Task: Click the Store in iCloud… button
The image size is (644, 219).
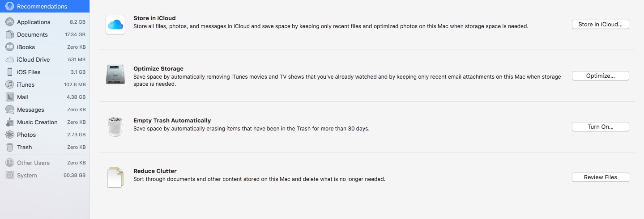Action: (600, 25)
